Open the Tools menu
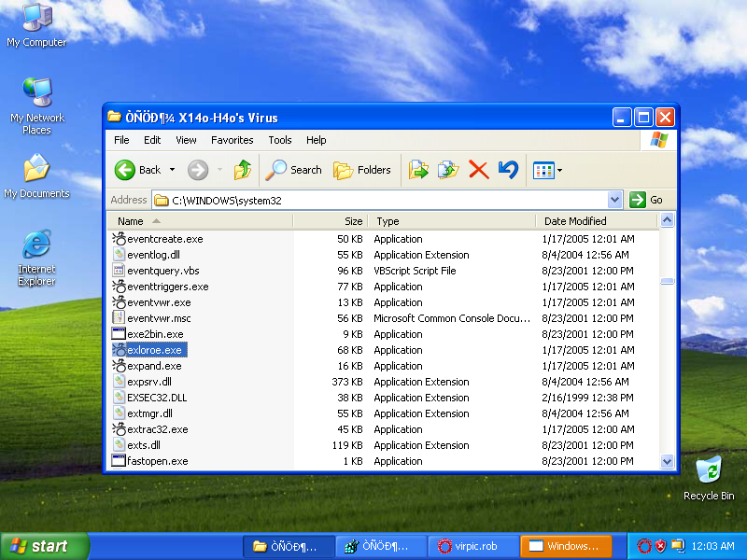747x560 pixels. (x=279, y=140)
